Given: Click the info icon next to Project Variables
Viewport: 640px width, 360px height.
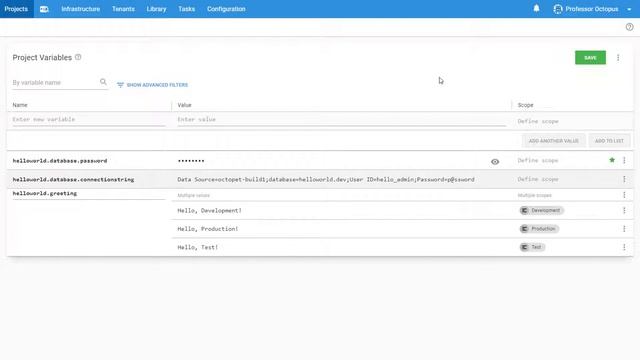Looking at the screenshot, I should tap(78, 57).
